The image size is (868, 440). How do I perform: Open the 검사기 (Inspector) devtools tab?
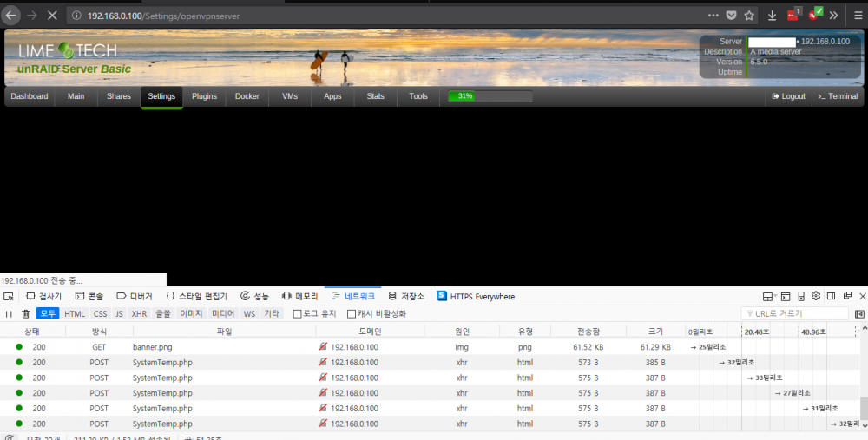pyautogui.click(x=43, y=297)
